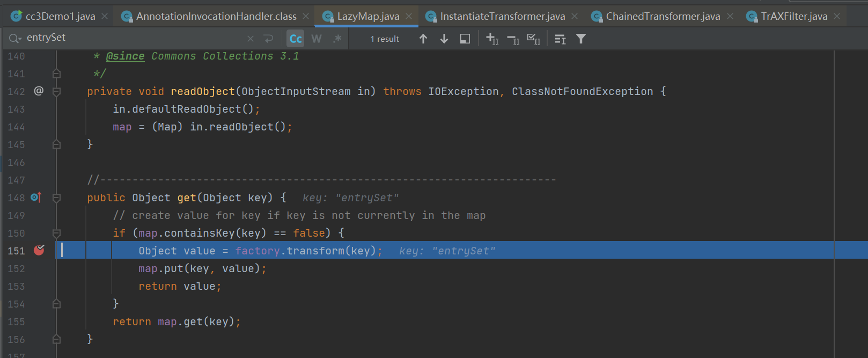Click line number 153 in gutter

(16, 287)
